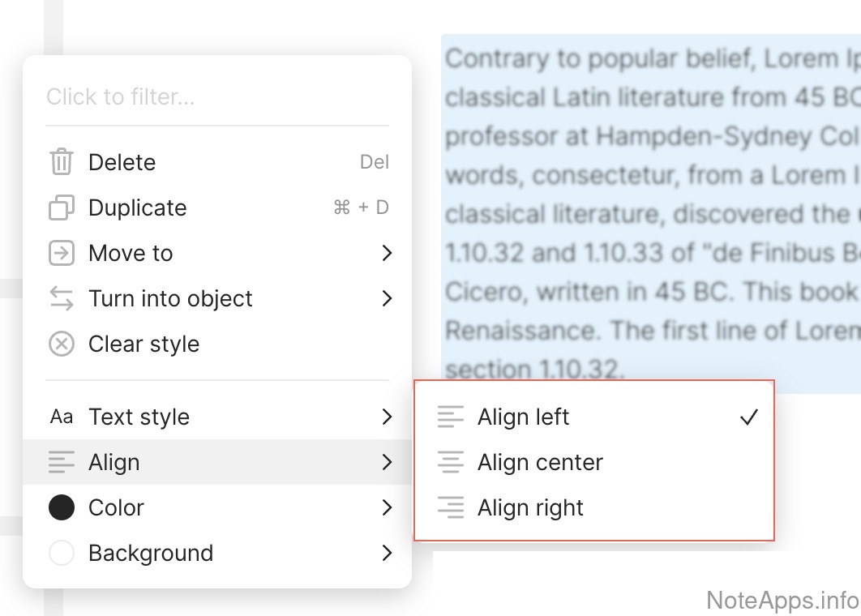Choose Align right alignment

click(530, 508)
